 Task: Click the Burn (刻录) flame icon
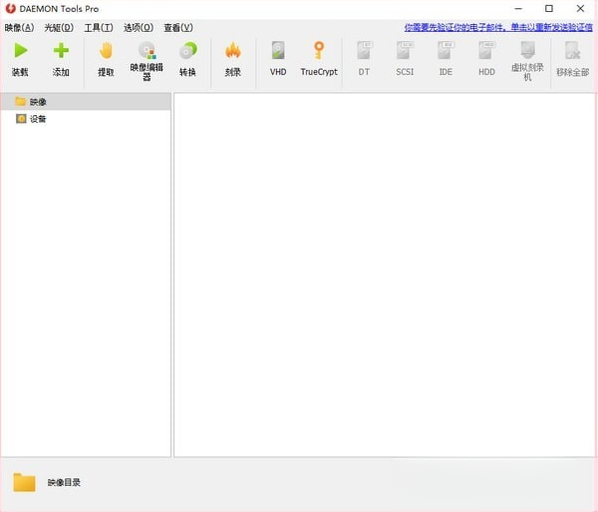click(233, 50)
